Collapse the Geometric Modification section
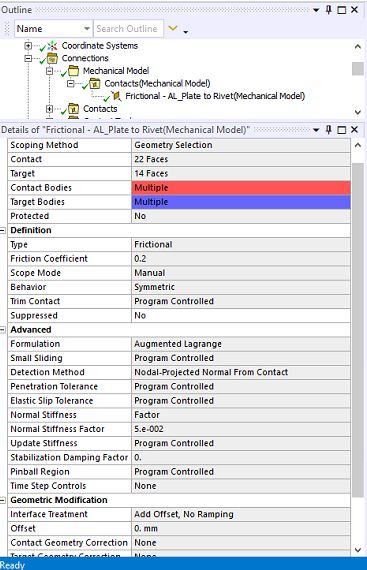 pyautogui.click(x=3, y=501)
